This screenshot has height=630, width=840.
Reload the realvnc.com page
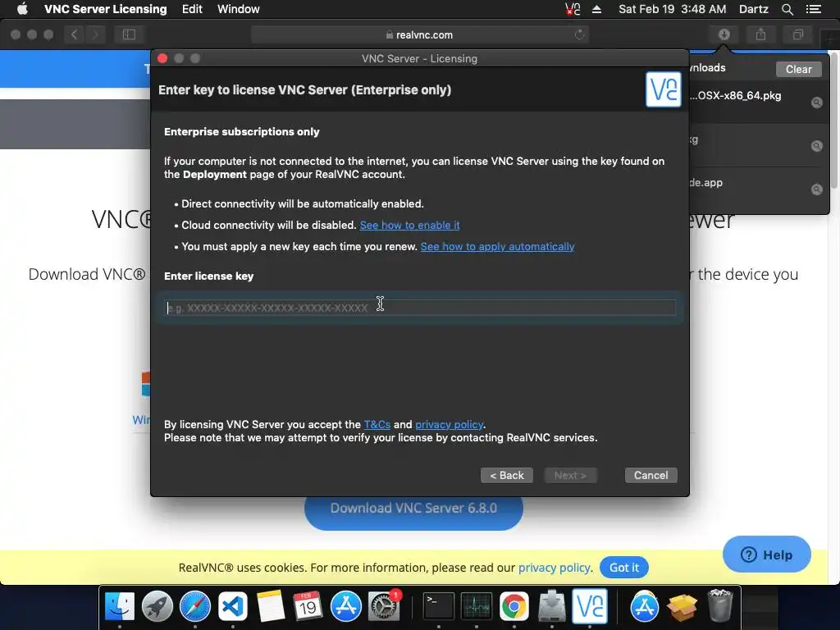click(580, 34)
